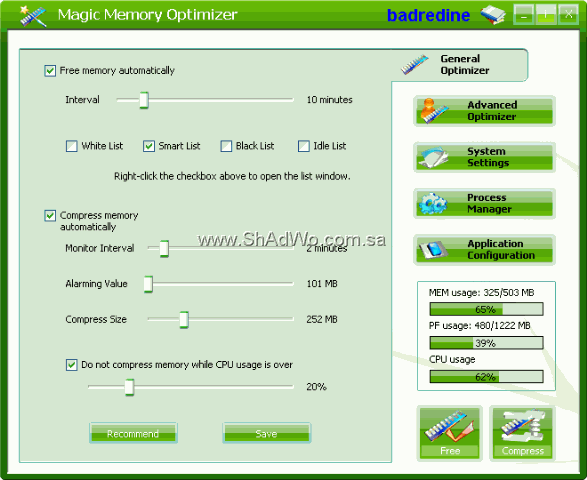The image size is (587, 480).
Task: Uncheck Do not compress while CPU usage checkbox
Action: pyautogui.click(x=72, y=365)
